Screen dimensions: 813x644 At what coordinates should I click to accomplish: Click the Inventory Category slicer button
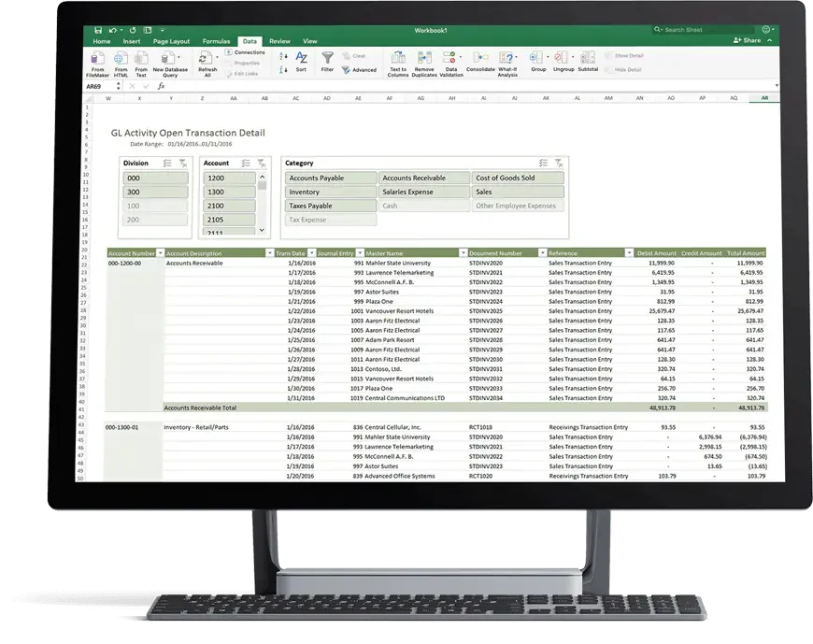pos(330,192)
